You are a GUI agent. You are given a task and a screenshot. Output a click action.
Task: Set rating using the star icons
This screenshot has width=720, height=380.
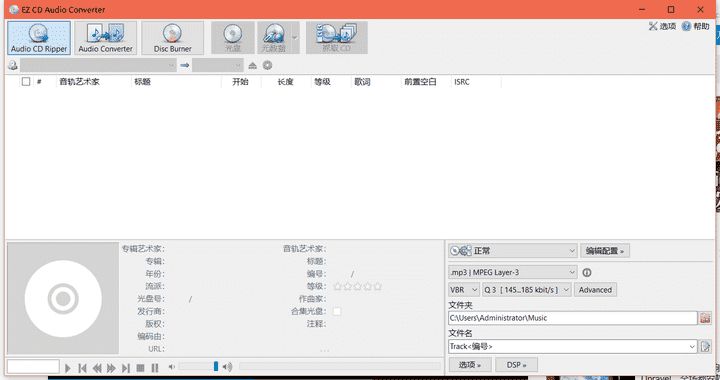[x=357, y=286]
